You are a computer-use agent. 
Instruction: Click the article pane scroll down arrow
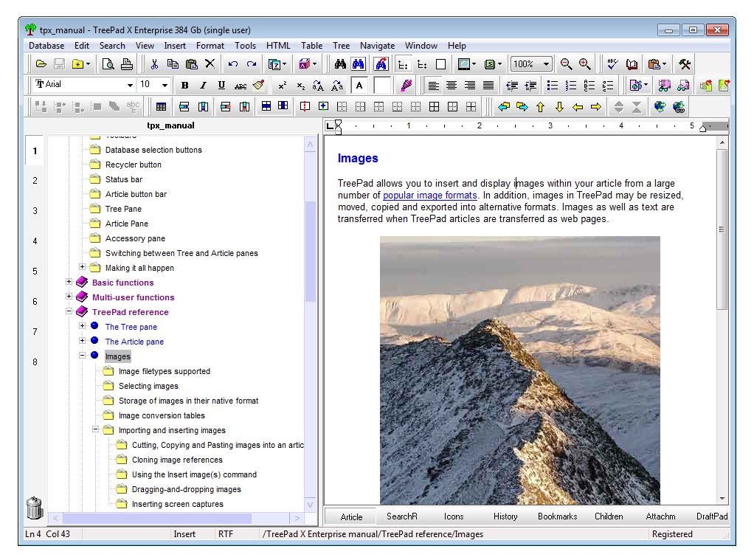tap(722, 499)
